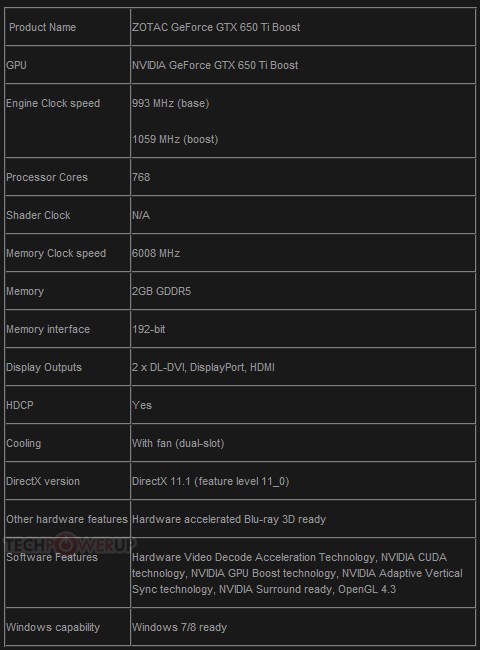
Task: Click the 6008 MHz memory clock value
Action: click(156, 253)
